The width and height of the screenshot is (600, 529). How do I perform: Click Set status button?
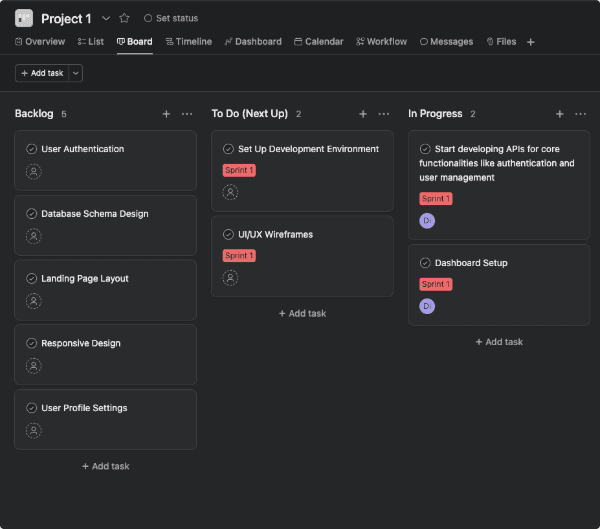[x=171, y=18]
